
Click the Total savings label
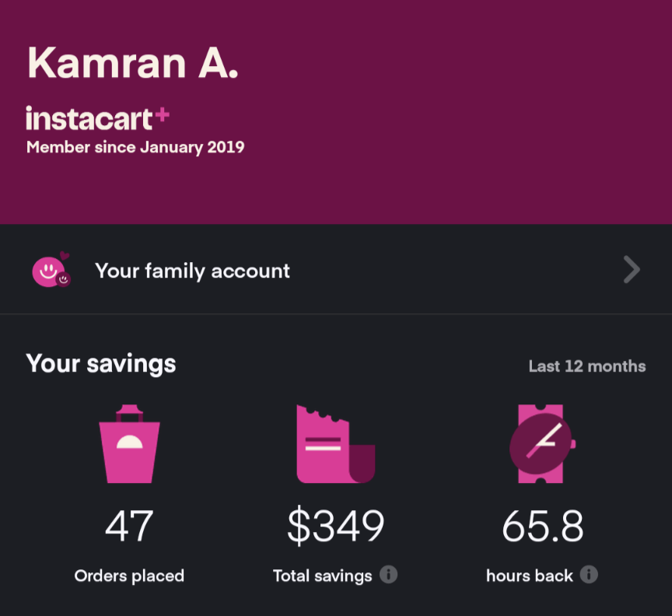(x=322, y=576)
